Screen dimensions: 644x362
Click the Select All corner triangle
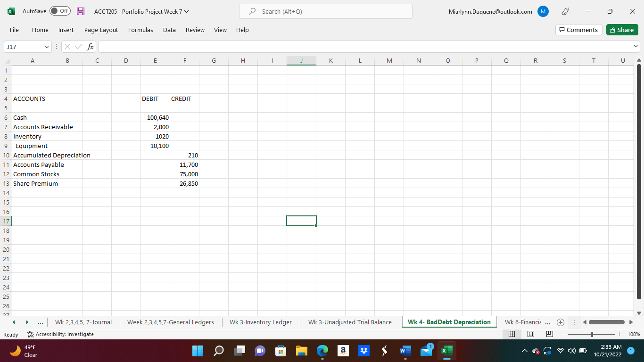coord(6,60)
